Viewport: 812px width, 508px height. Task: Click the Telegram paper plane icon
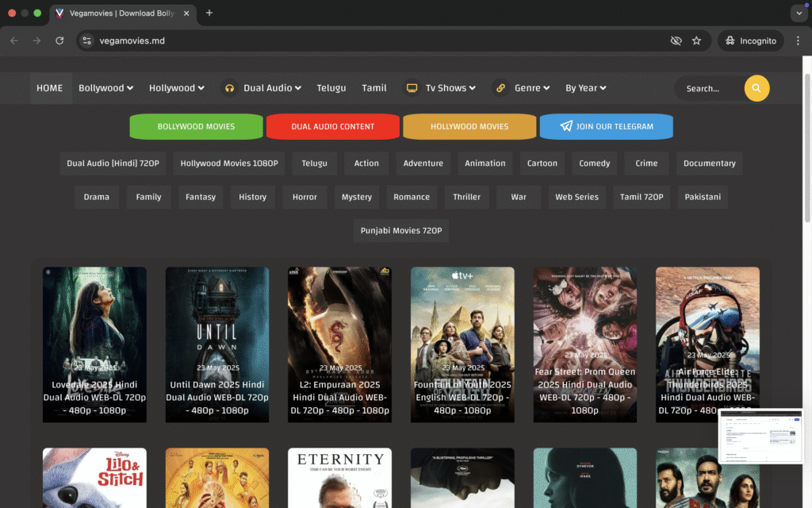tap(566, 126)
